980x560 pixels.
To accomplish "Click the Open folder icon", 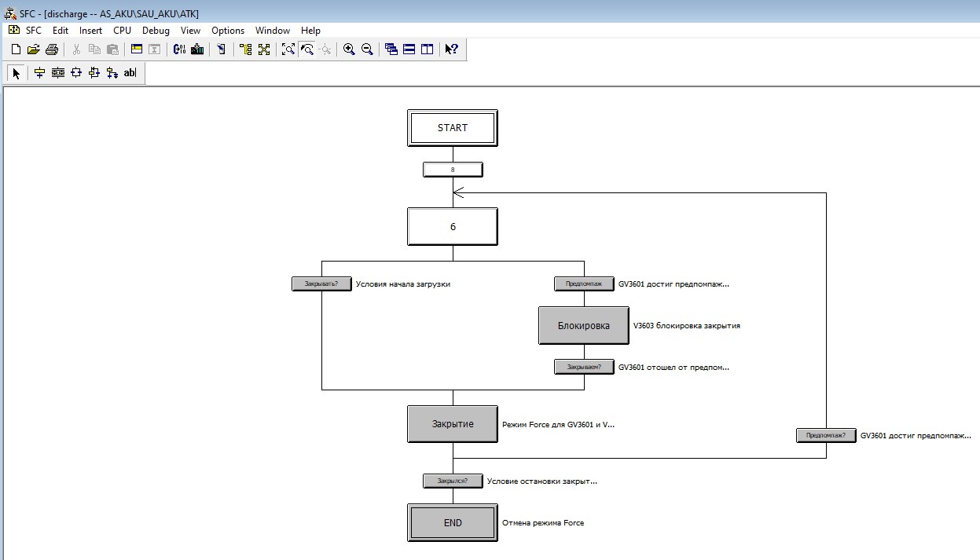I will coord(33,49).
